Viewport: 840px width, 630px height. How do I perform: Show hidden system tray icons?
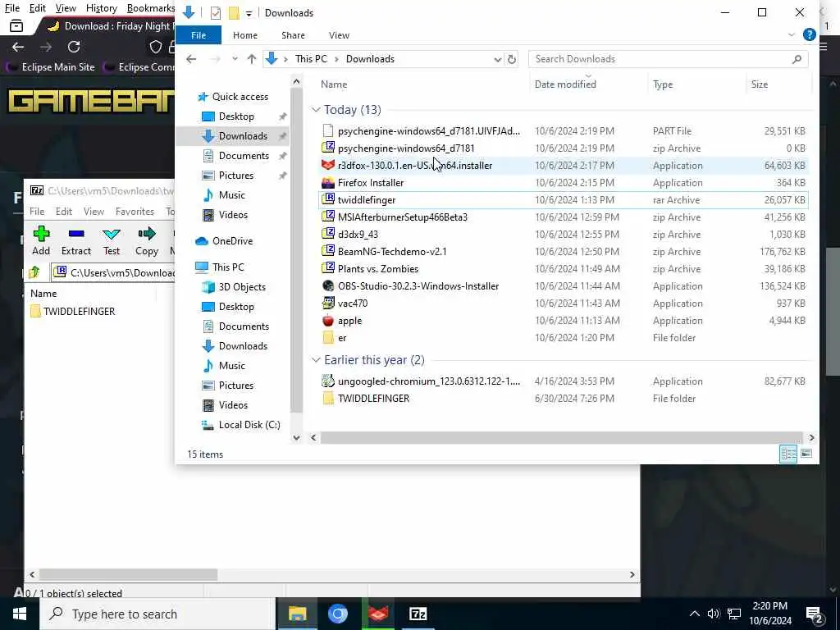[x=694, y=614]
